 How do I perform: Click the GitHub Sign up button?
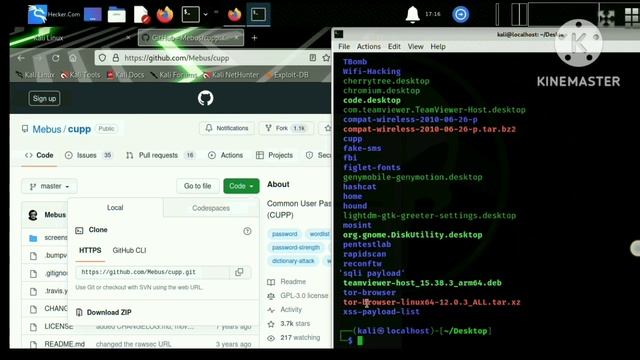pyautogui.click(x=44, y=98)
